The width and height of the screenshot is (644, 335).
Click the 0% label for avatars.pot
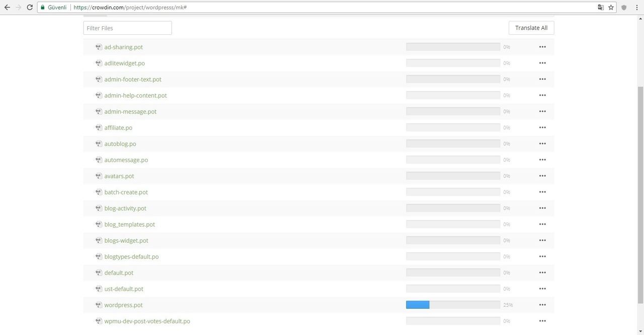[x=507, y=176]
